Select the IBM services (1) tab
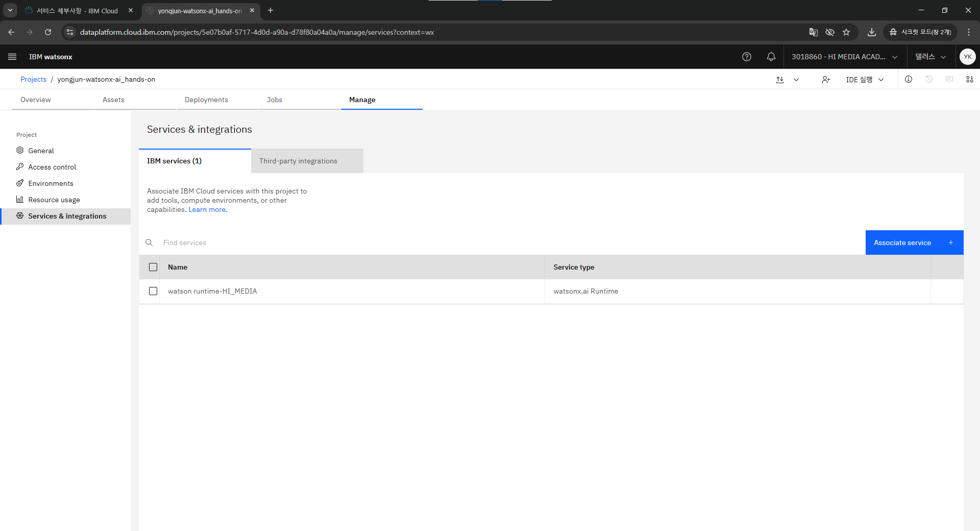 coord(195,161)
